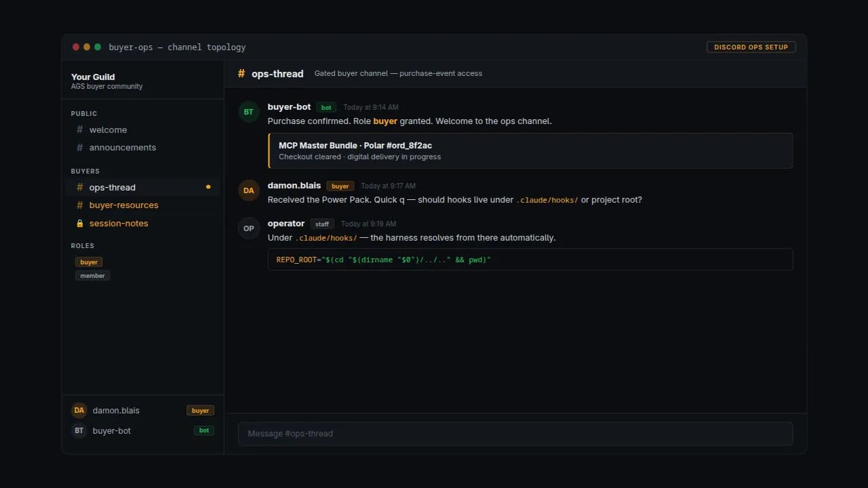Click the OP avatar on operator message
Viewport: 868px width, 488px height.
(x=249, y=228)
